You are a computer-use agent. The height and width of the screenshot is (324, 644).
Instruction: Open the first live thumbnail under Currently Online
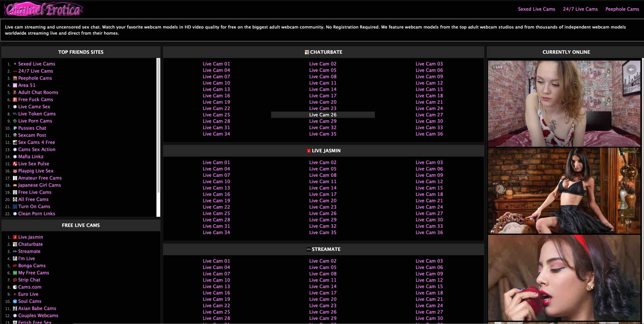[x=564, y=103]
